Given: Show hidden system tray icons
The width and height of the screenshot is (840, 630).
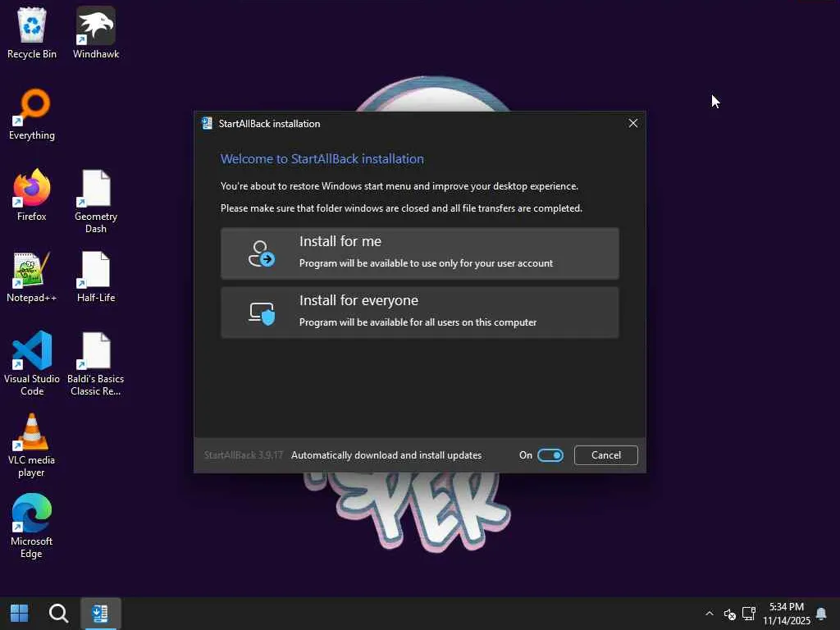Looking at the screenshot, I should click(x=710, y=614).
